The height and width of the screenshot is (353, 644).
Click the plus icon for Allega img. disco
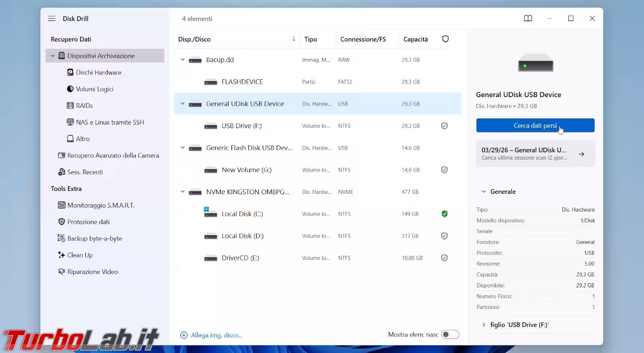[184, 335]
